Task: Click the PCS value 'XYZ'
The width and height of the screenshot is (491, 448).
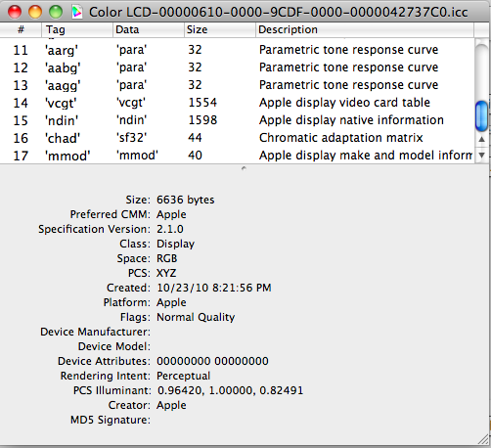Action: tap(166, 273)
